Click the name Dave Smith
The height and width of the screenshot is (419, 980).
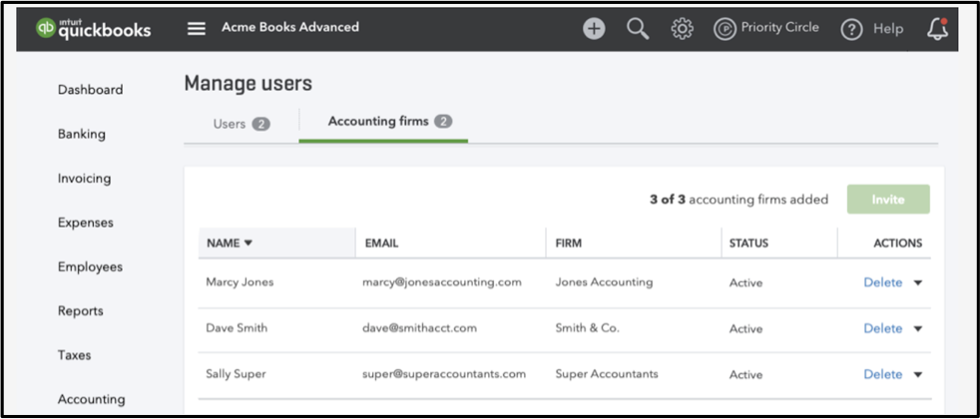pyautogui.click(x=237, y=328)
